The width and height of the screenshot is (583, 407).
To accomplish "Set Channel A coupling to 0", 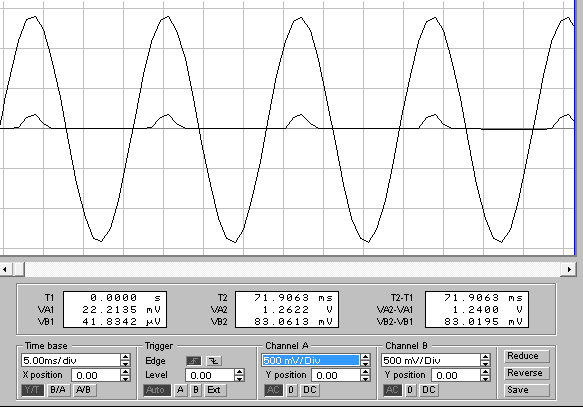I will 292,390.
